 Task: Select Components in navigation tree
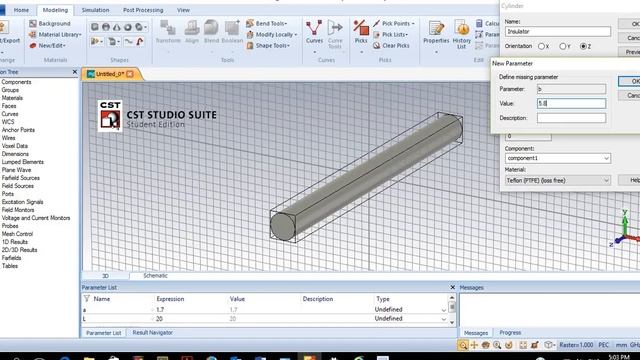[x=16, y=82]
